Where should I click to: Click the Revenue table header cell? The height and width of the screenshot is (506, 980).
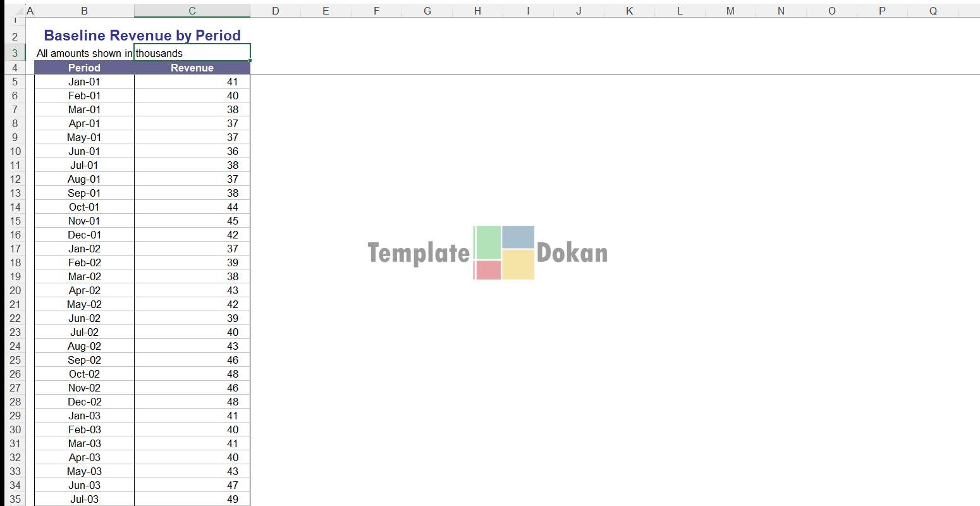(192, 68)
